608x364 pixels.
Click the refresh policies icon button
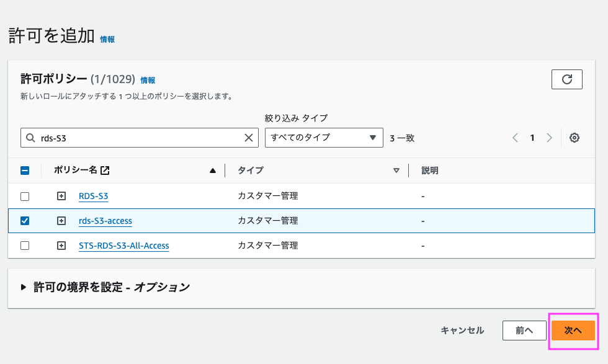click(x=566, y=79)
